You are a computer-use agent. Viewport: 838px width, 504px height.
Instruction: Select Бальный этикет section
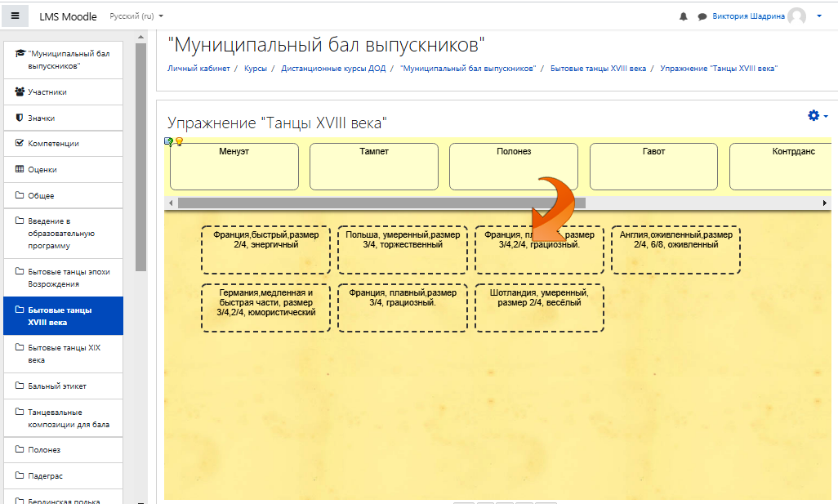tap(56, 386)
